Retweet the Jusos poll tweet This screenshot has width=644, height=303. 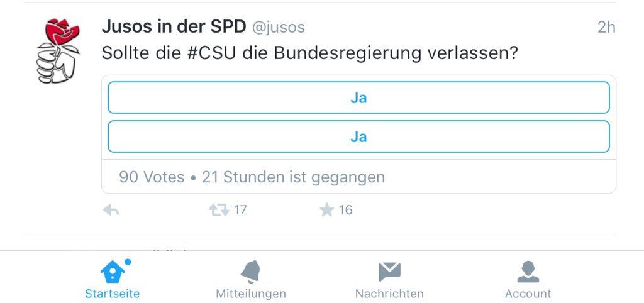[x=219, y=210]
